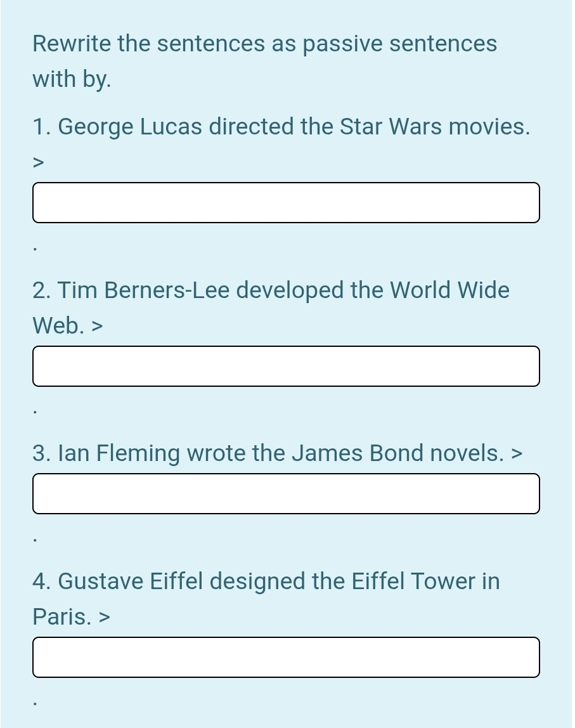575x728 pixels.
Task: Click the number 2 before Tim Berners-Lee
Action: pos(41,290)
